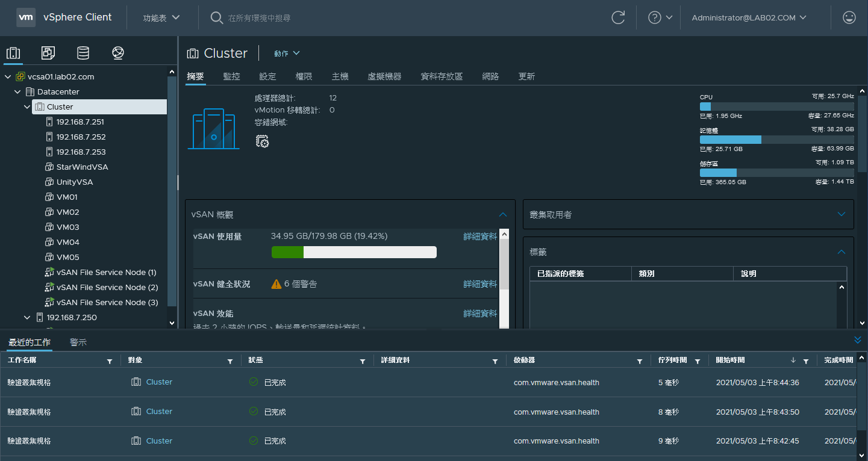Click the vSAN health warning triangle icon

[x=276, y=283]
